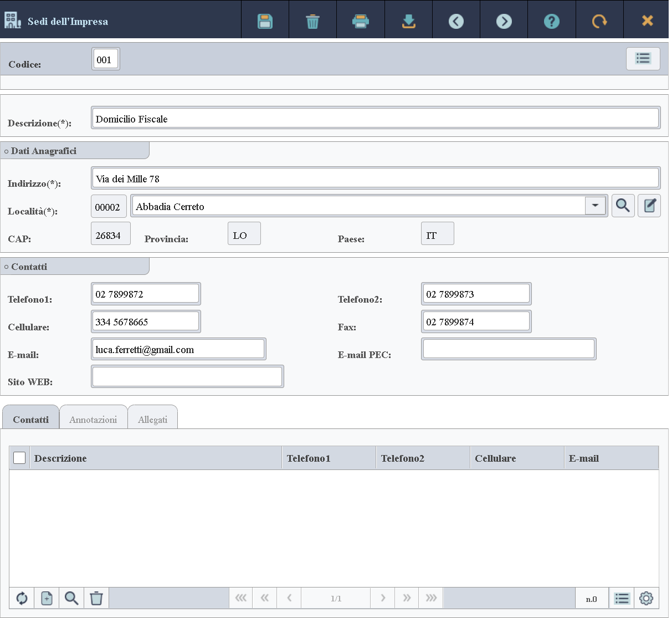The width and height of the screenshot is (672, 618).
Task: Expand the Località dropdown arrow
Action: pos(596,206)
